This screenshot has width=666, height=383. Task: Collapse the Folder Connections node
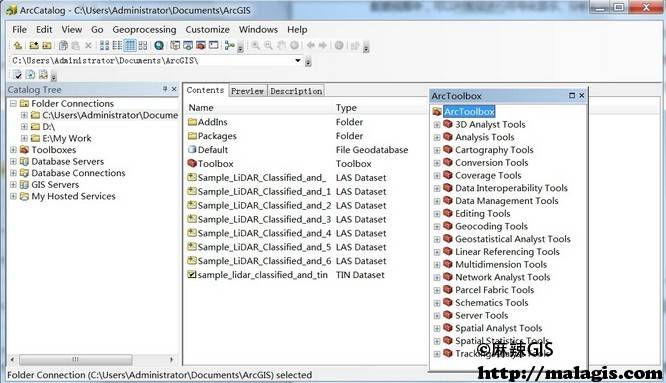click(x=14, y=104)
